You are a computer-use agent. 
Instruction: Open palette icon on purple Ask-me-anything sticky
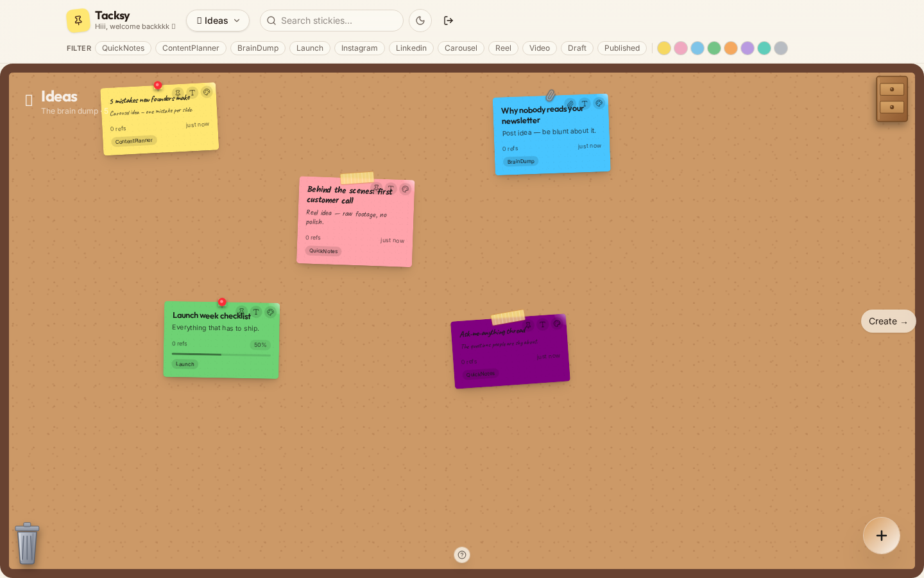tap(556, 324)
